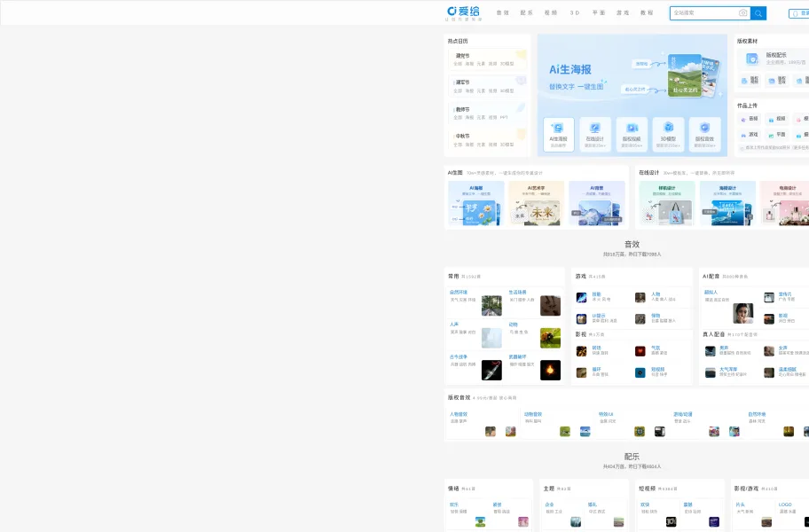Viewport: 809px width, 532px height.
Task: Open the 游戏/动漫 licensed sound link
Action: (x=683, y=414)
